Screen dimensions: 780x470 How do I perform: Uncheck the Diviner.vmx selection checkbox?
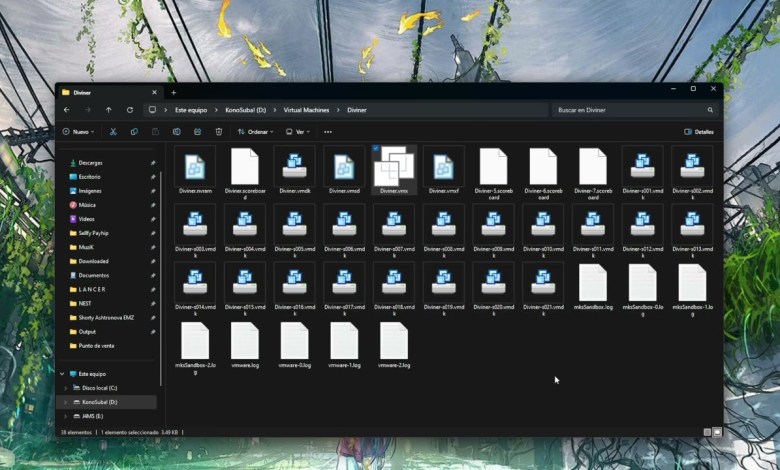tap(376, 148)
